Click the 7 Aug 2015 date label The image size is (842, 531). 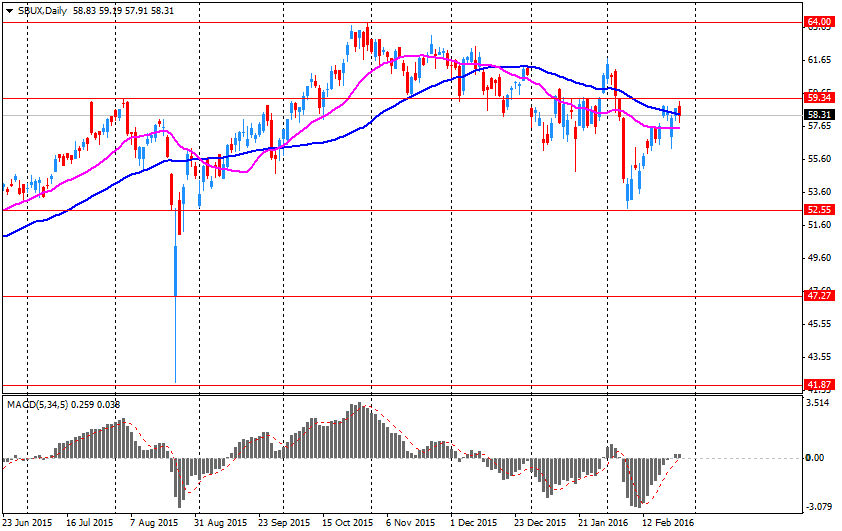(154, 522)
